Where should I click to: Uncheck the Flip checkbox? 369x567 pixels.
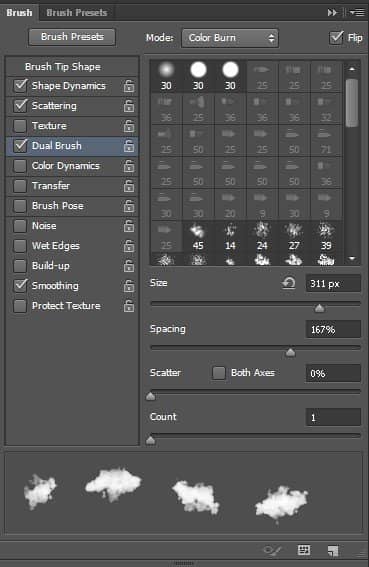pyautogui.click(x=336, y=38)
